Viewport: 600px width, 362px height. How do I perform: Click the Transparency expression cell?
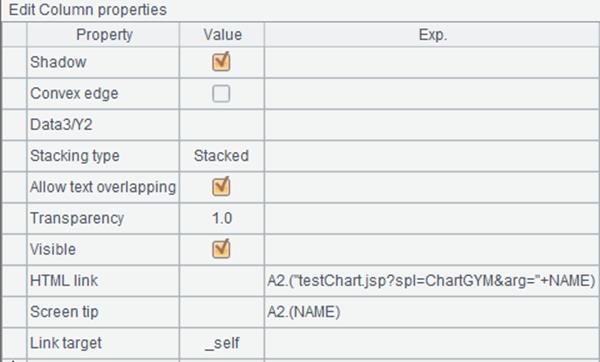click(x=432, y=218)
